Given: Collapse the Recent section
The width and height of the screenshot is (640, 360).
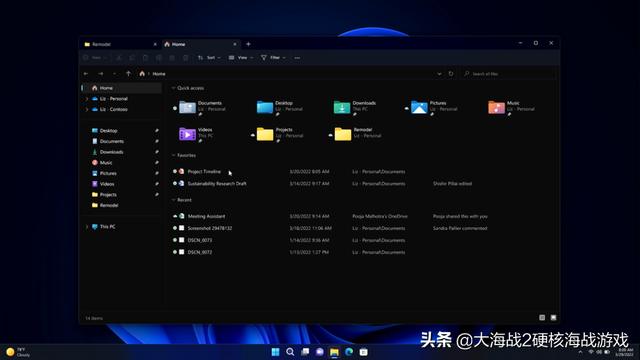Looking at the screenshot, I should coord(173,200).
